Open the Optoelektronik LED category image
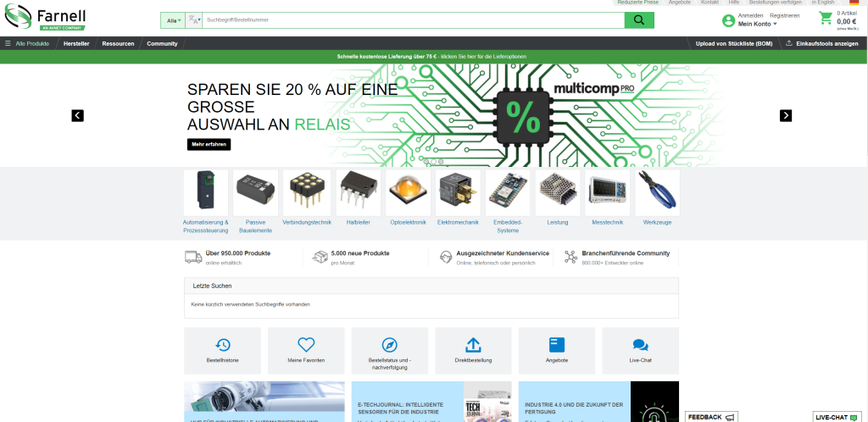868x422 pixels. tap(408, 192)
